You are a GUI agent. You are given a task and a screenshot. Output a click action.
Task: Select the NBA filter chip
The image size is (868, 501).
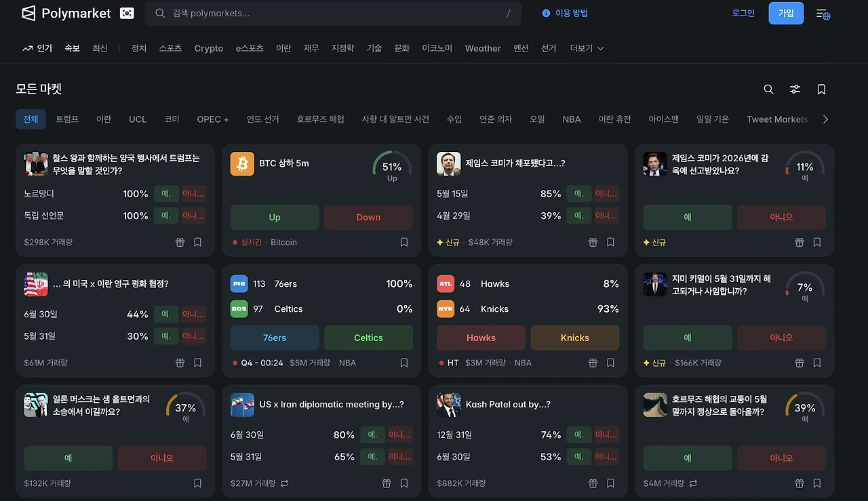tap(572, 119)
